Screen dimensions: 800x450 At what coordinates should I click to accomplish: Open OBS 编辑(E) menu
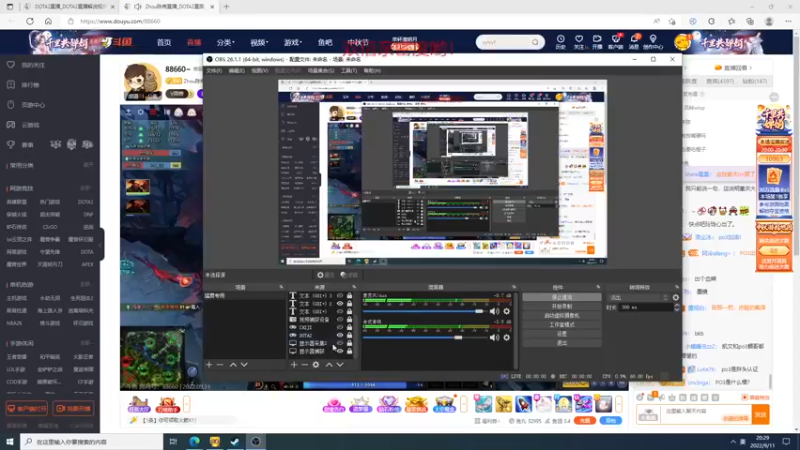(236, 70)
